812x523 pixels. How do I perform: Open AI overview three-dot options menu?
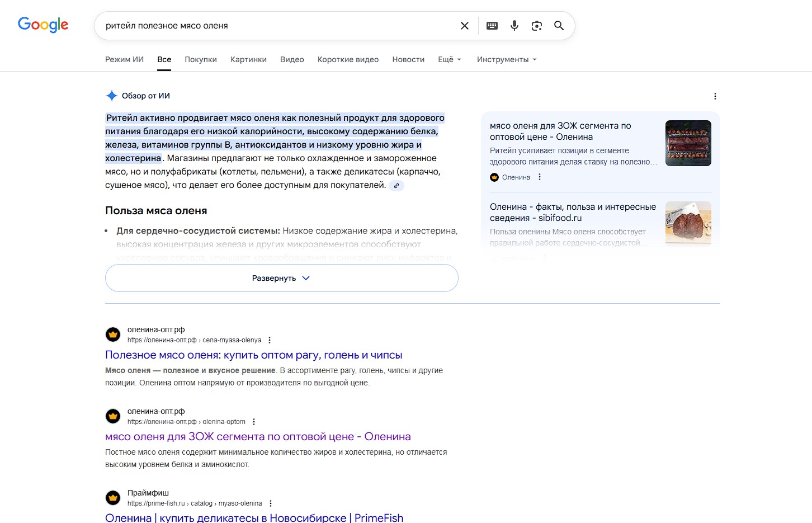click(x=715, y=96)
